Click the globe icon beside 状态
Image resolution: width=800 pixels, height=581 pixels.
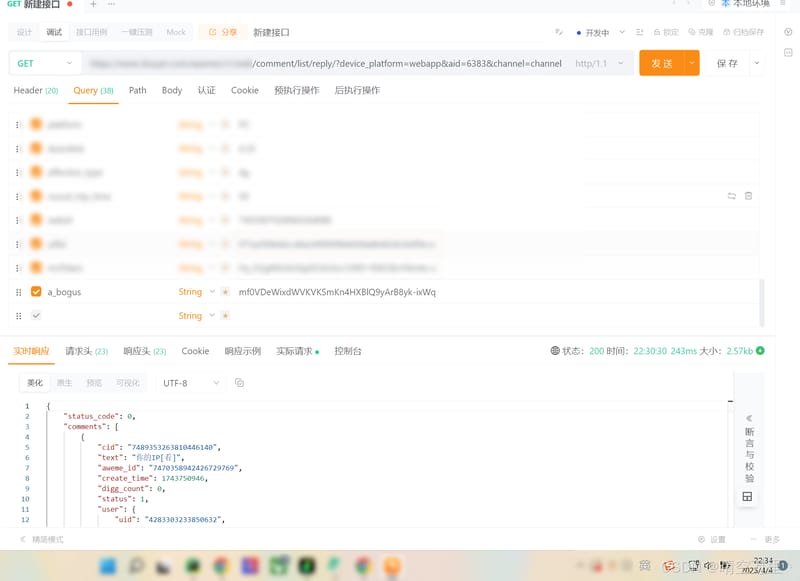(x=555, y=350)
